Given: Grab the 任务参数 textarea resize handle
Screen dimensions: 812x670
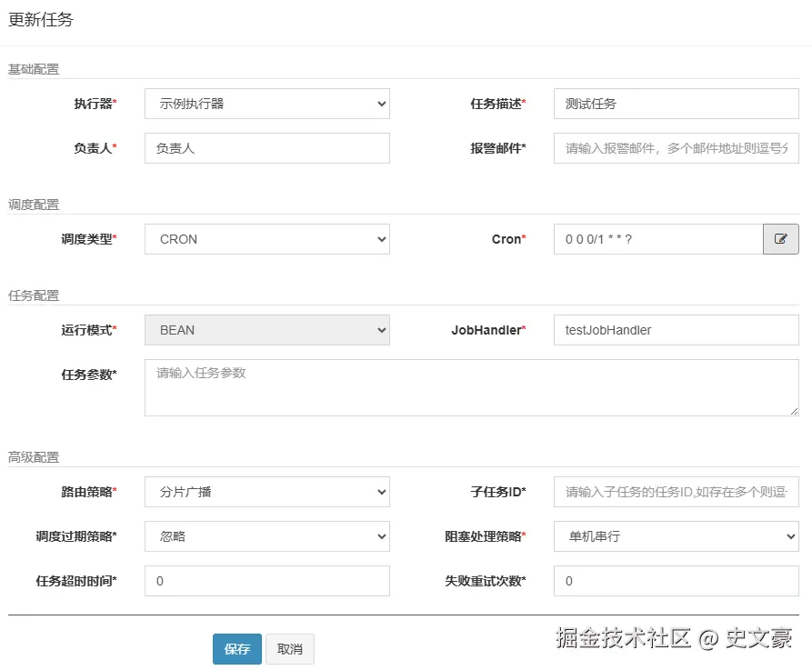Looking at the screenshot, I should pyautogui.click(x=794, y=411).
